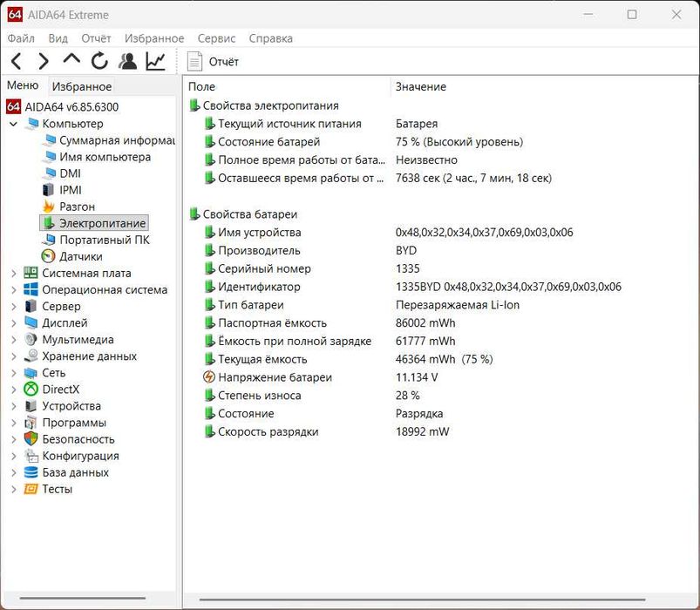Expand the Безопасность tree node
This screenshot has height=610, width=700.
13,439
